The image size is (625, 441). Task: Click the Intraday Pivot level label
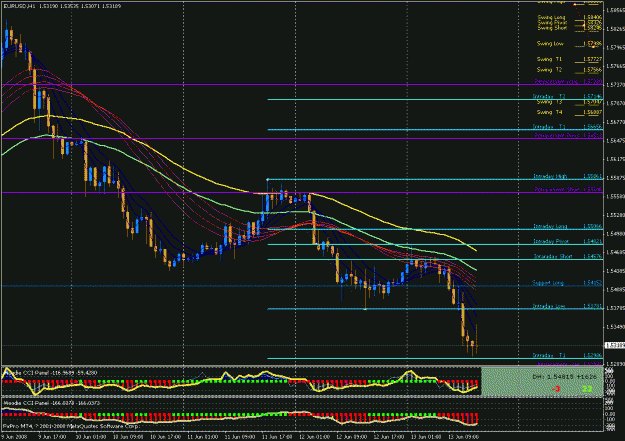click(551, 242)
